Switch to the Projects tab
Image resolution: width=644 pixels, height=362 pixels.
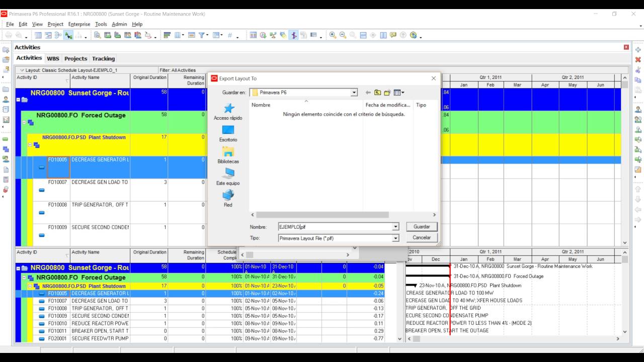pos(75,58)
